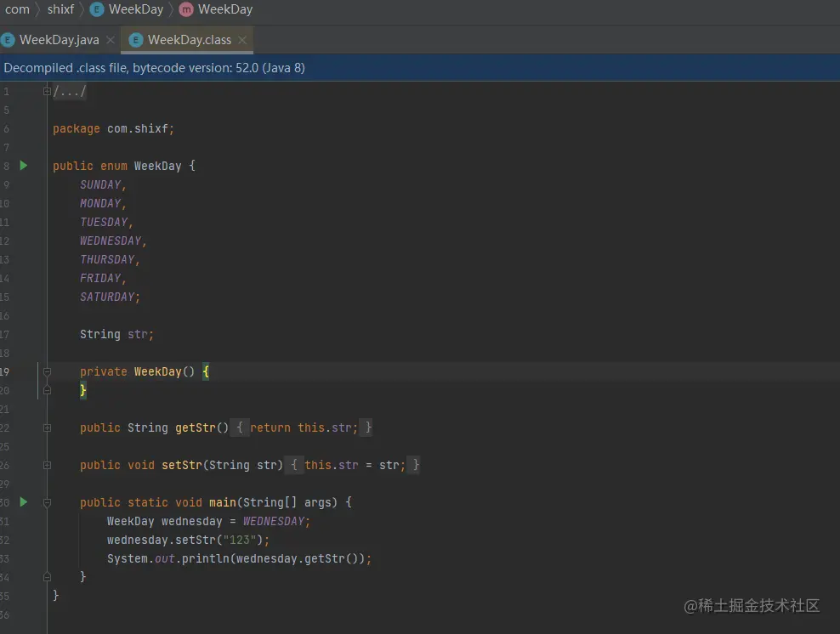Viewport: 840px width, 634px height.
Task: Expand the folded setStr method
Action: 47,466
